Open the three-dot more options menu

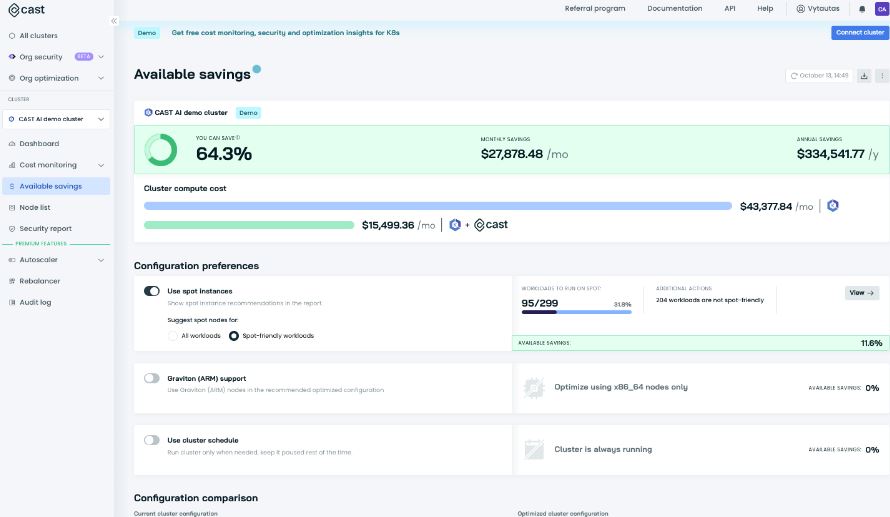tap(882, 75)
